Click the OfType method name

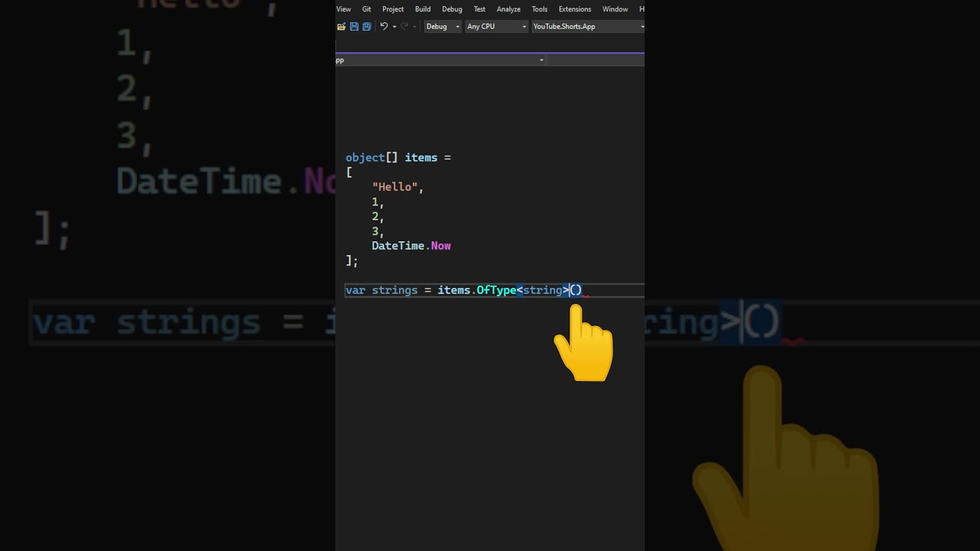pyautogui.click(x=496, y=290)
